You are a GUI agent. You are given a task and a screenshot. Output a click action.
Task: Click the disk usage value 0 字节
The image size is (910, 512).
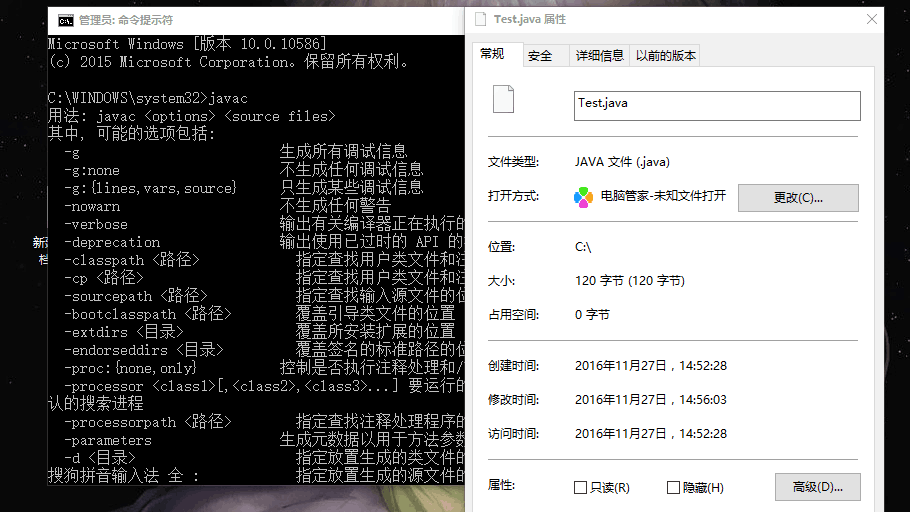(592, 315)
